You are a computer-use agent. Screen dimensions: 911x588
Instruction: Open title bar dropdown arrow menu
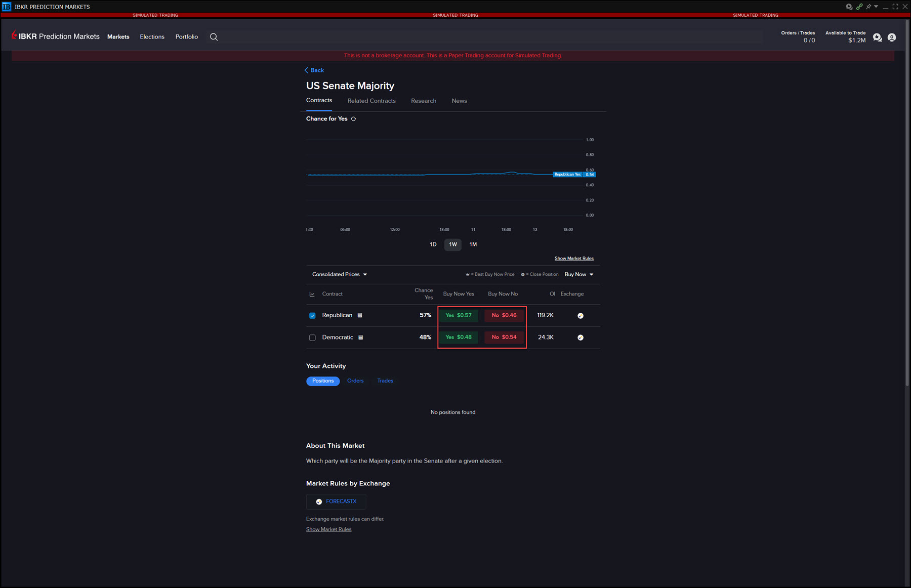876,7
